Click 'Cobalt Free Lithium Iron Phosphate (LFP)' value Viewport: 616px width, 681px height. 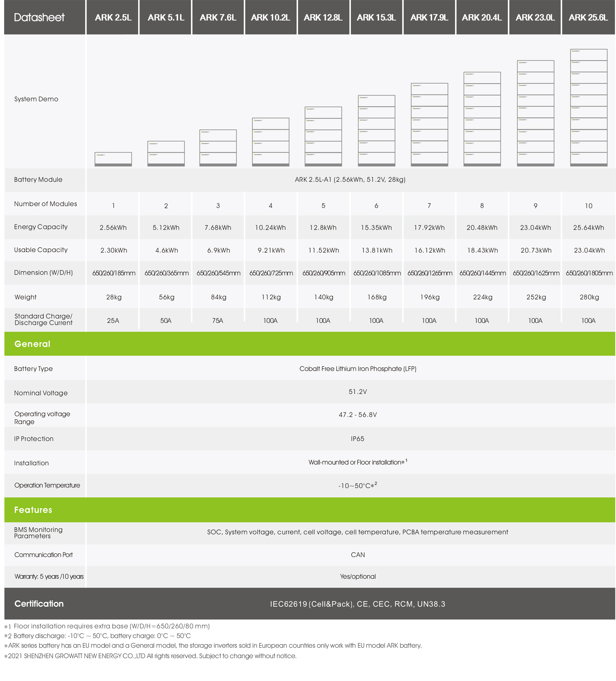pos(358,369)
